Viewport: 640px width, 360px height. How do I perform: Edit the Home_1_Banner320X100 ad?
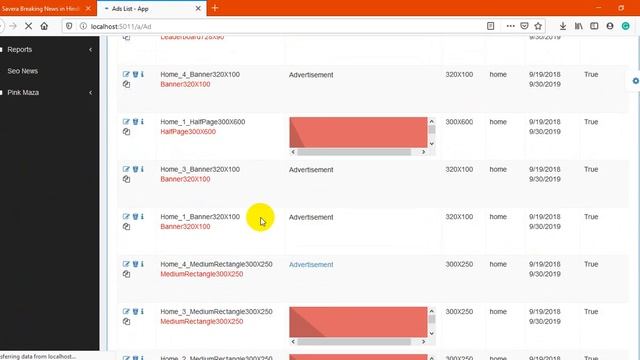tap(126, 216)
